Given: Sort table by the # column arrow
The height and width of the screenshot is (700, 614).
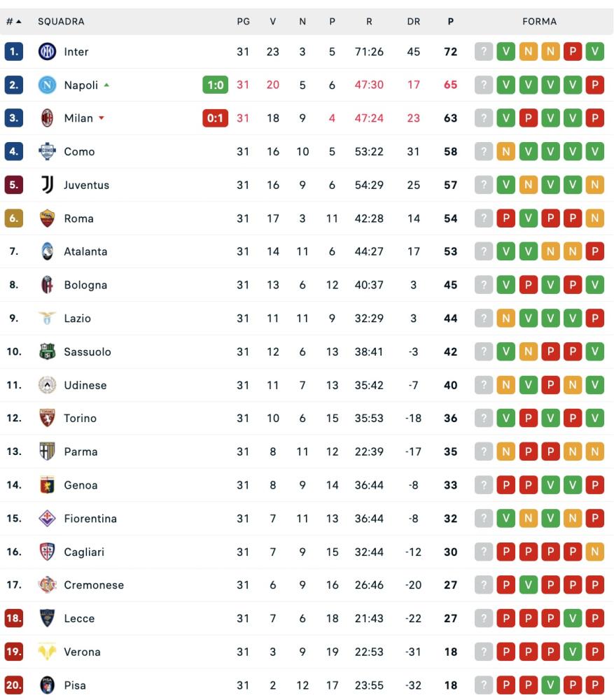Looking at the screenshot, I should coord(14,22).
